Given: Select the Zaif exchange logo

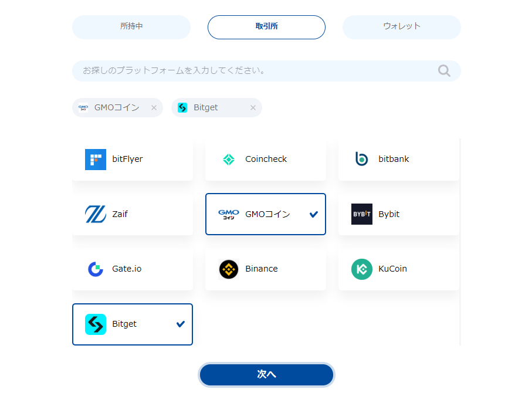Looking at the screenshot, I should coord(96,214).
